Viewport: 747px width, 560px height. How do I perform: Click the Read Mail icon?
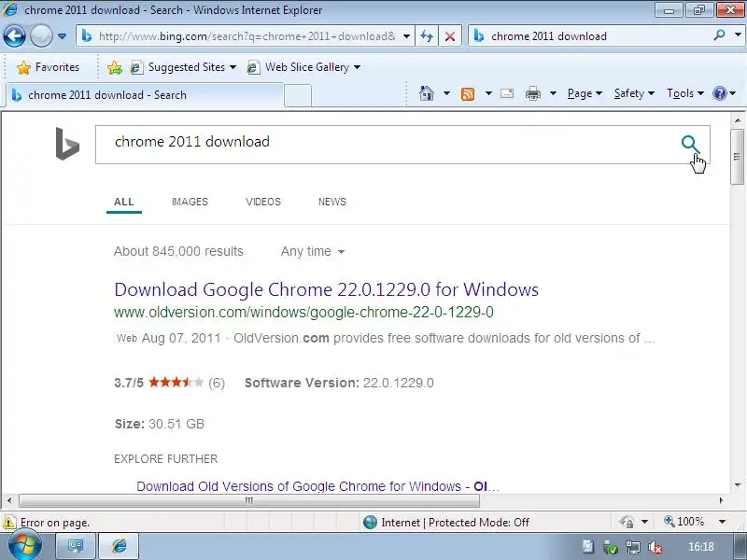tap(507, 93)
